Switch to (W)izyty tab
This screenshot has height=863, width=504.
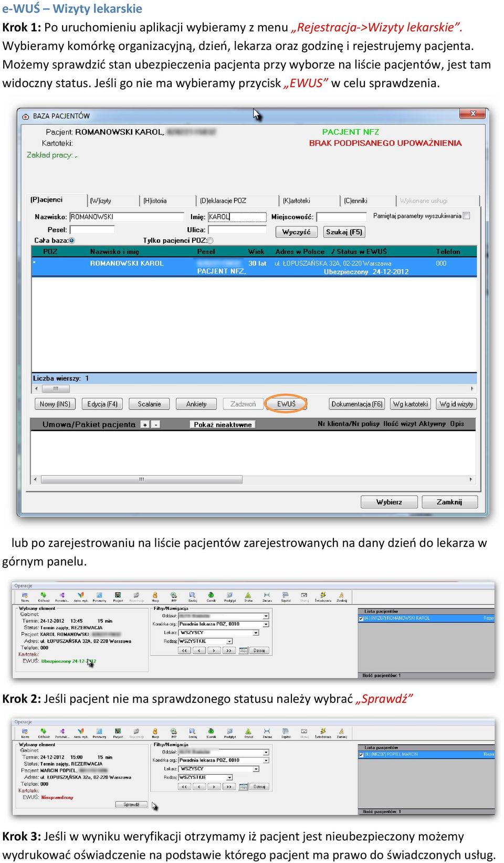coord(112,201)
